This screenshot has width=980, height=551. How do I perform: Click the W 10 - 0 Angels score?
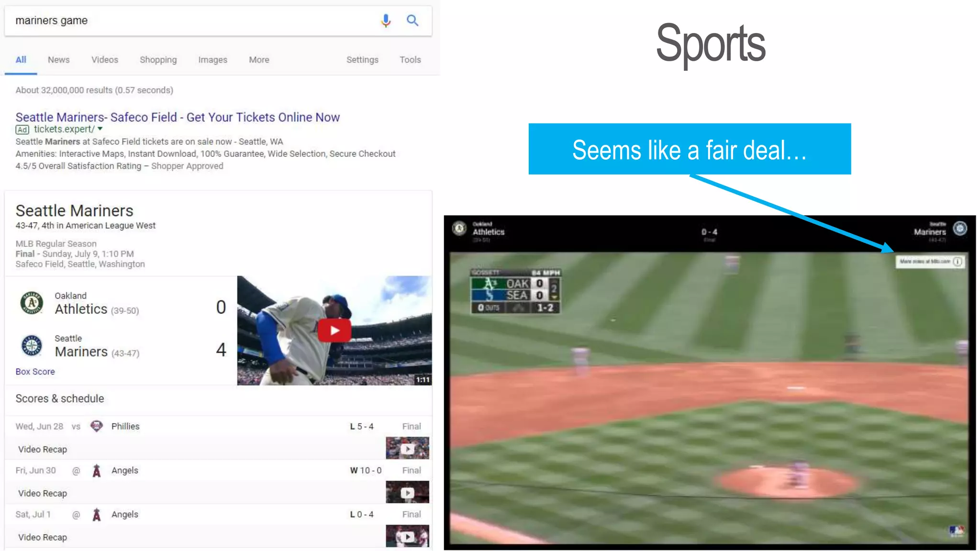(x=366, y=470)
